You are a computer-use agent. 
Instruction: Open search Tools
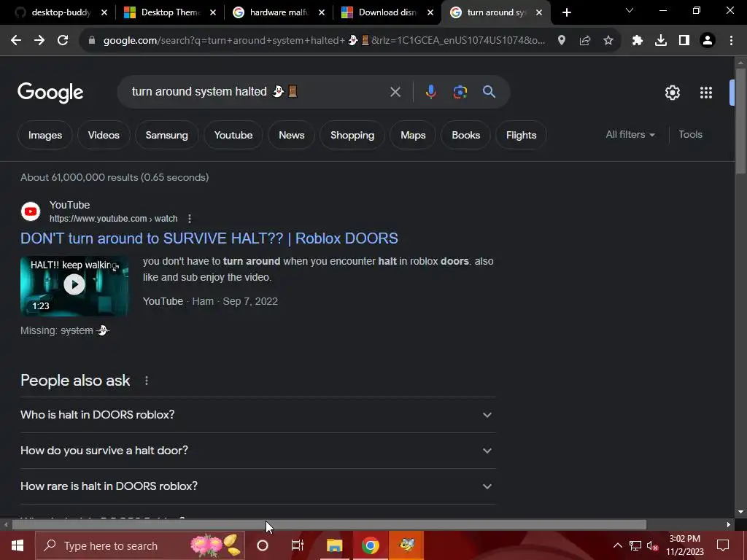690,135
